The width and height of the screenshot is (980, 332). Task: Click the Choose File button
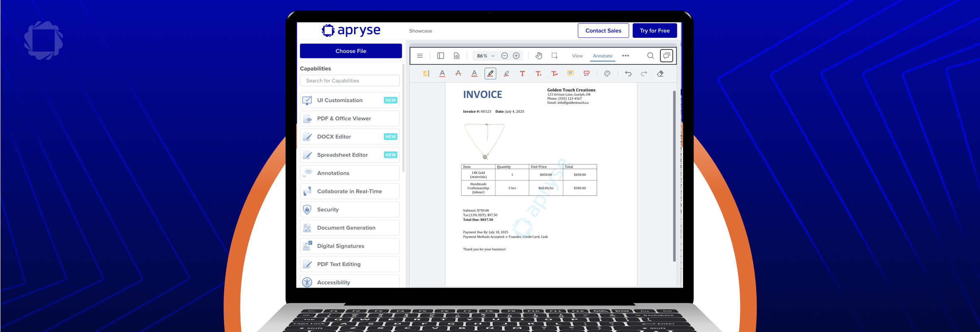(x=351, y=51)
